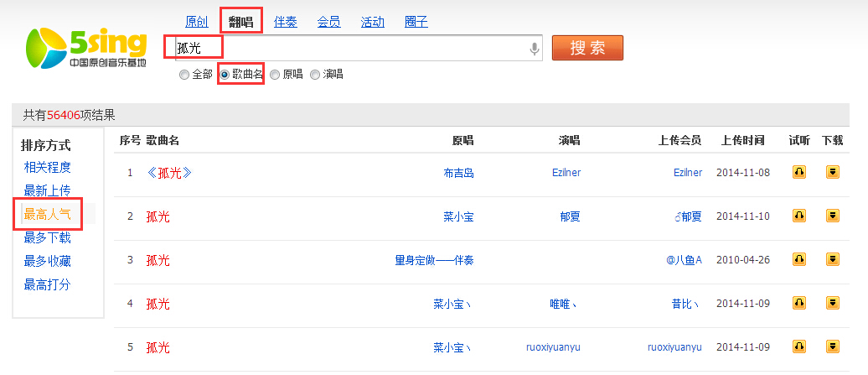Click the 5sing logo

tap(85, 48)
